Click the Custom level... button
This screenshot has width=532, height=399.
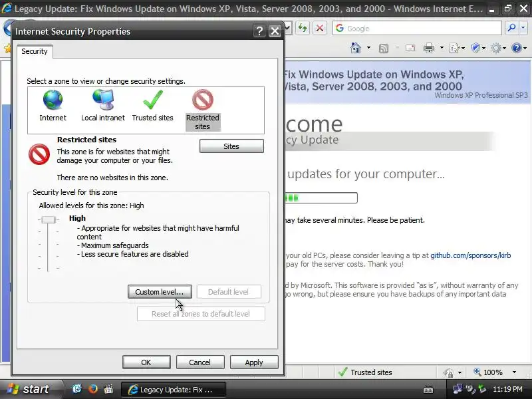click(x=160, y=292)
